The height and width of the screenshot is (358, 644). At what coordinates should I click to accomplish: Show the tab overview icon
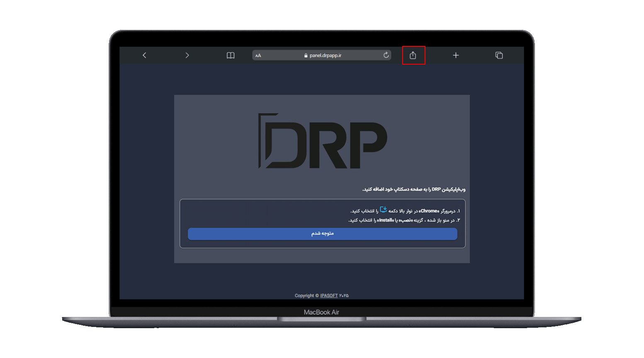tap(499, 55)
